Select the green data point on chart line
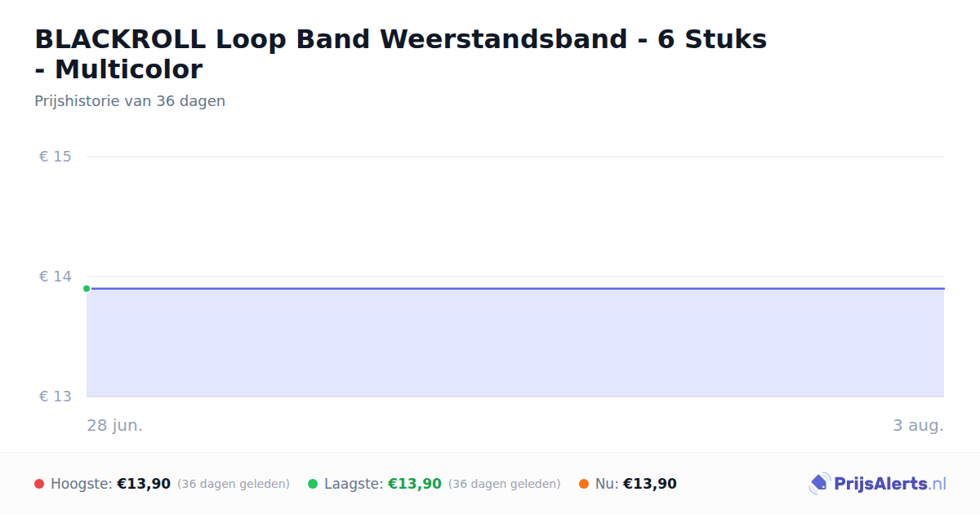The image size is (980, 514). [87, 288]
